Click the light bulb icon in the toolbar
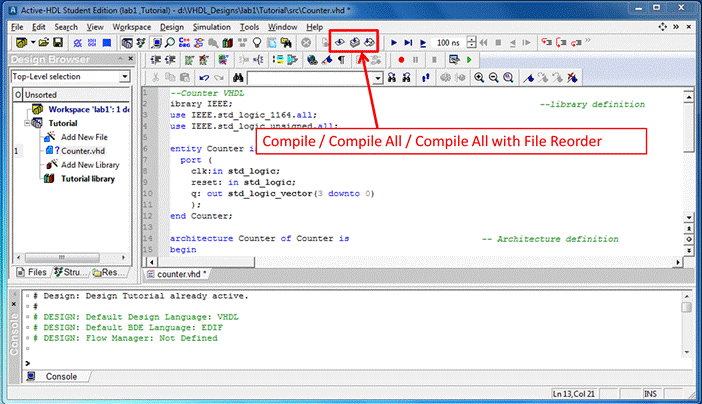Image resolution: width=702 pixels, height=404 pixels. [257, 43]
